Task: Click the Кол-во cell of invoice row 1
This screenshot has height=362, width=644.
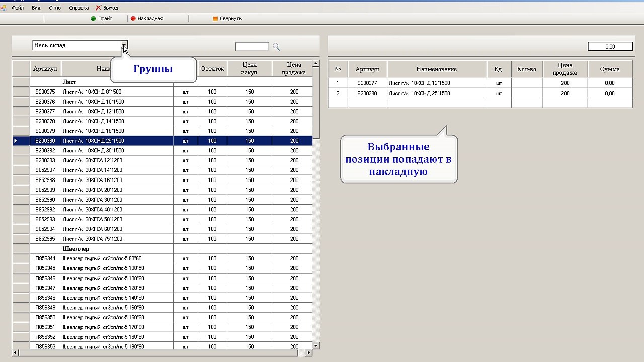Action: click(x=527, y=83)
